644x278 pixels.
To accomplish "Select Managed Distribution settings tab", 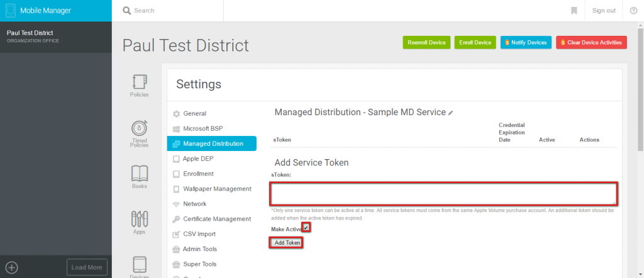I will 212,144.
